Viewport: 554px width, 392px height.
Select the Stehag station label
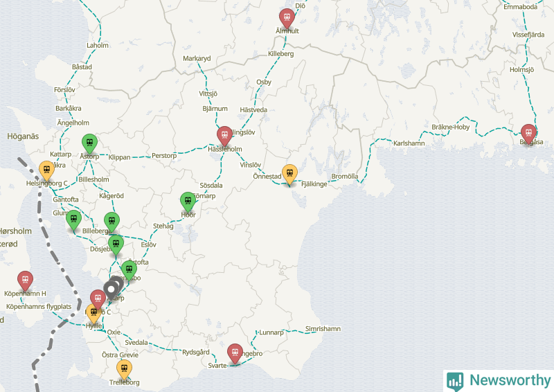click(163, 226)
